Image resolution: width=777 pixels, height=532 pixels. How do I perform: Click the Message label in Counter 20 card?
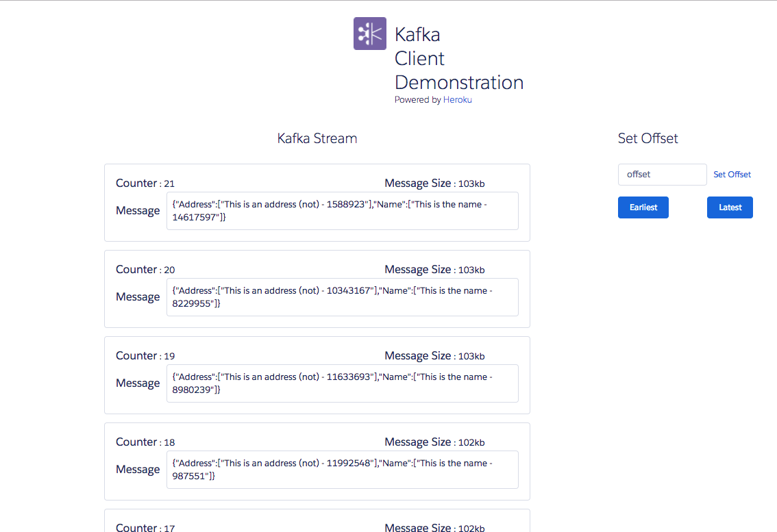[138, 297]
